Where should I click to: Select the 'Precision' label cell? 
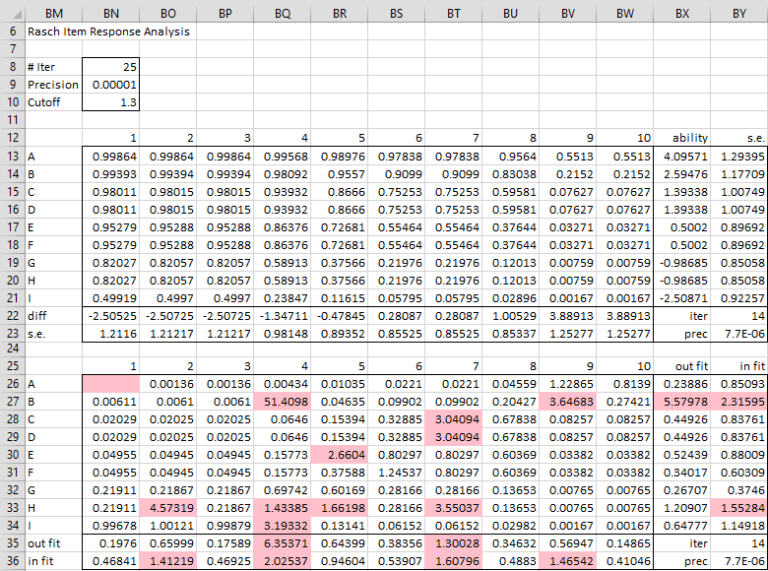coord(53,85)
